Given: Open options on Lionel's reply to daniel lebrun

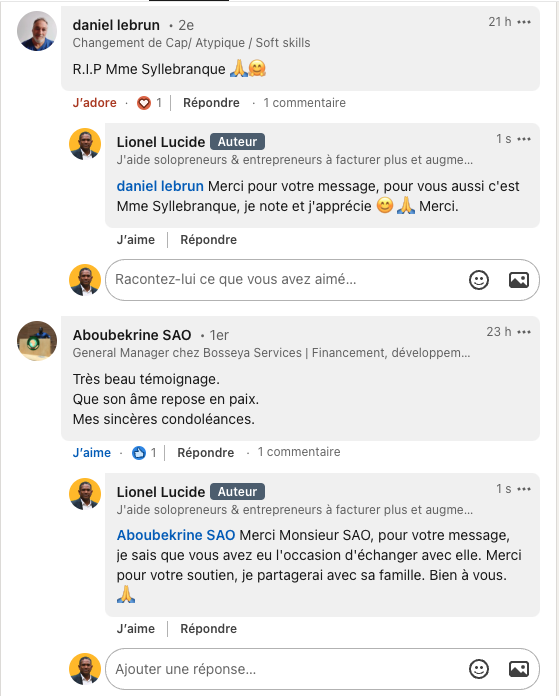Looking at the screenshot, I should (x=524, y=139).
